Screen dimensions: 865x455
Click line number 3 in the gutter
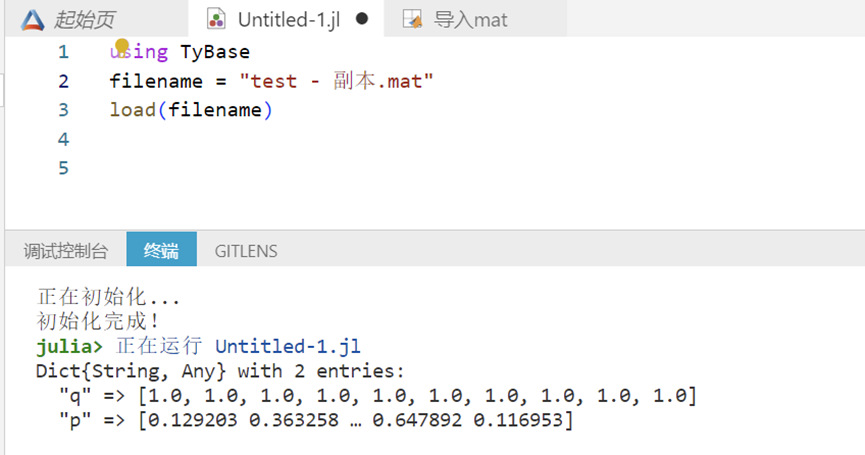click(63, 110)
